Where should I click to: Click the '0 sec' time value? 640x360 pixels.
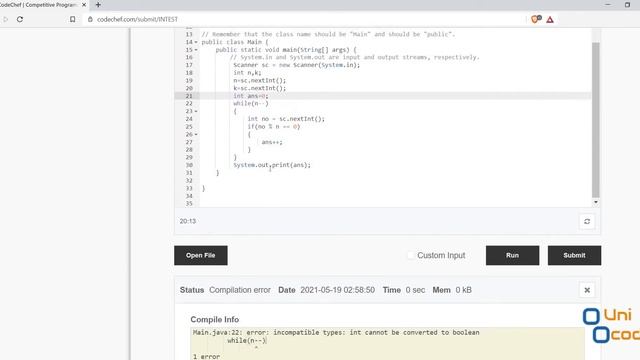415,290
